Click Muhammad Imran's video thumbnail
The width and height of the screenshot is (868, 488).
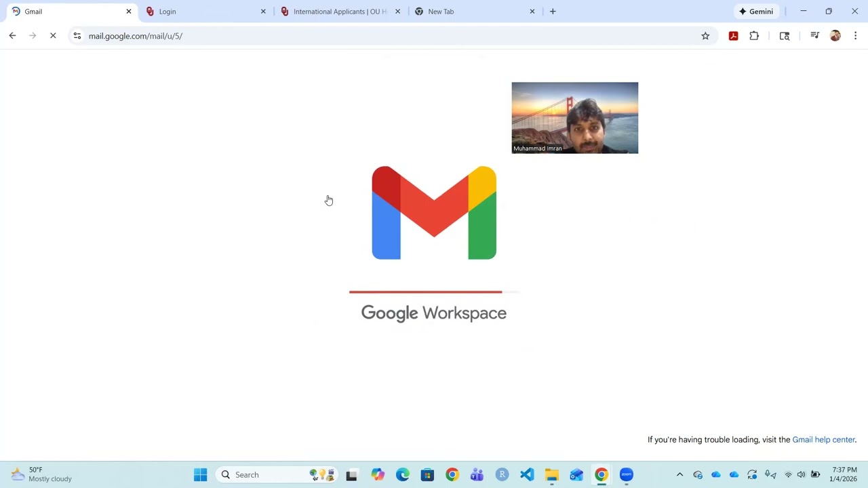[x=575, y=118]
